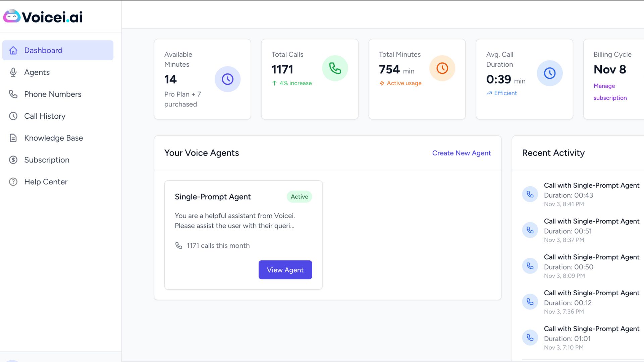Open Call History via its clock icon
Image resolution: width=644 pixels, height=362 pixels.
(x=13, y=116)
